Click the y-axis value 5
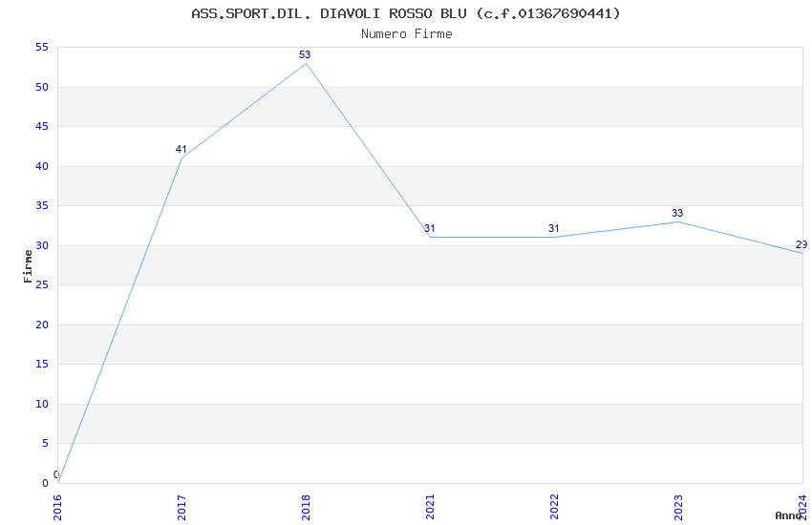The image size is (812, 525). [45, 443]
